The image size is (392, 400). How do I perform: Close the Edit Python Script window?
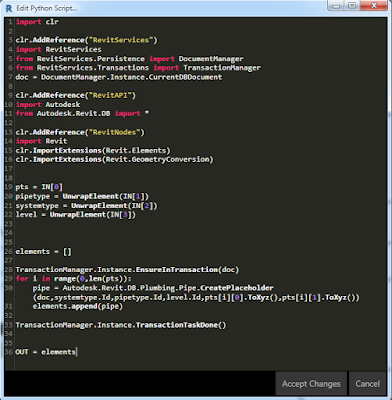374,6
